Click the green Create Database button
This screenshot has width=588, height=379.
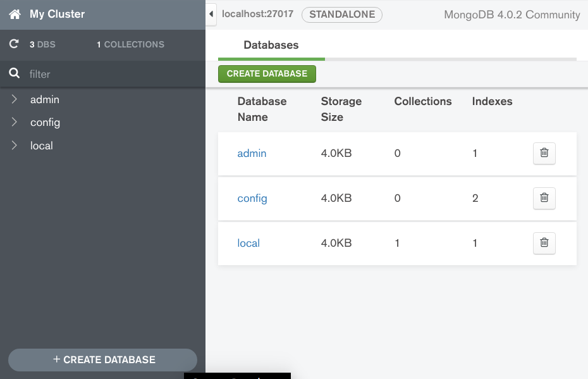click(267, 73)
